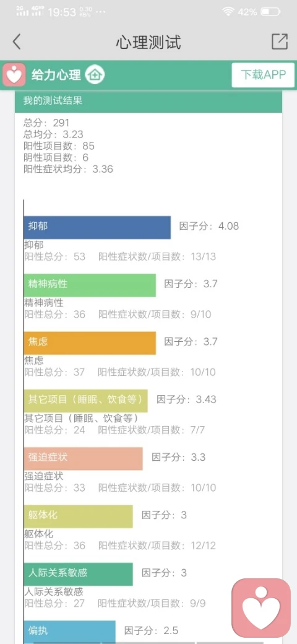Choose the yellow 躯体化 bar

[79, 516]
